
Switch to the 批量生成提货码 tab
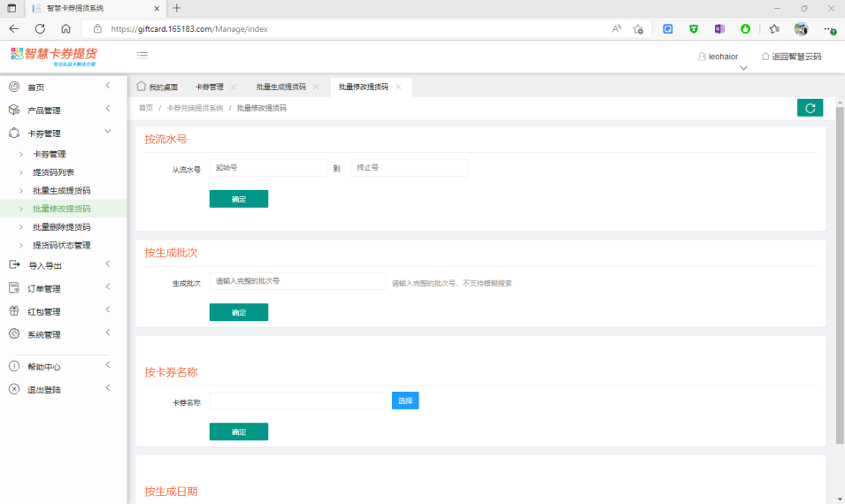[280, 88]
